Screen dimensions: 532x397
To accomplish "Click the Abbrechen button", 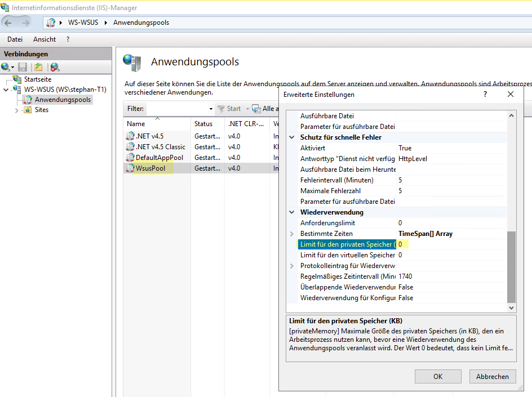I will 493,376.
